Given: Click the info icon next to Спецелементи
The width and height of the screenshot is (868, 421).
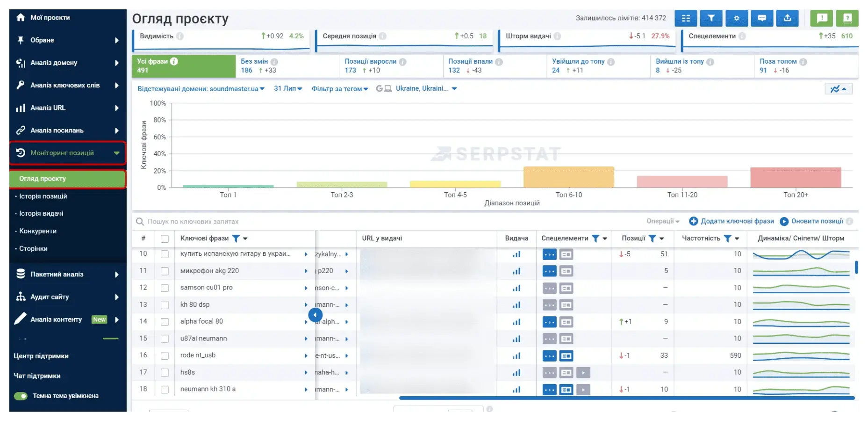Looking at the screenshot, I should (742, 36).
